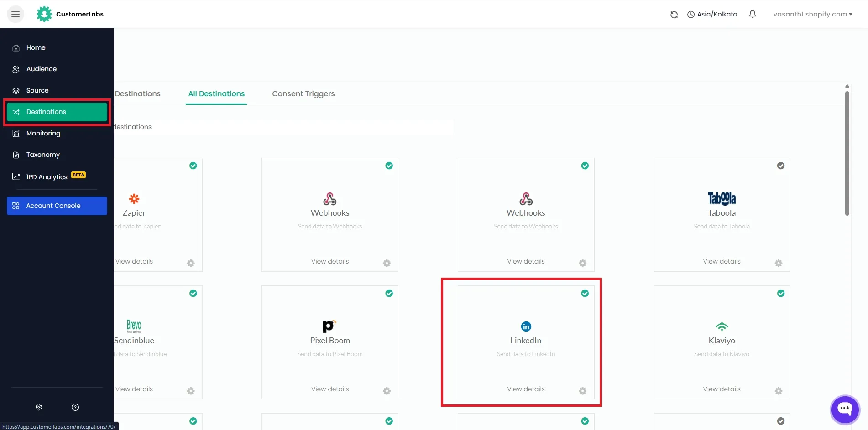This screenshot has width=868, height=430.
Task: Click the Klaviyo card title
Action: click(x=722, y=341)
